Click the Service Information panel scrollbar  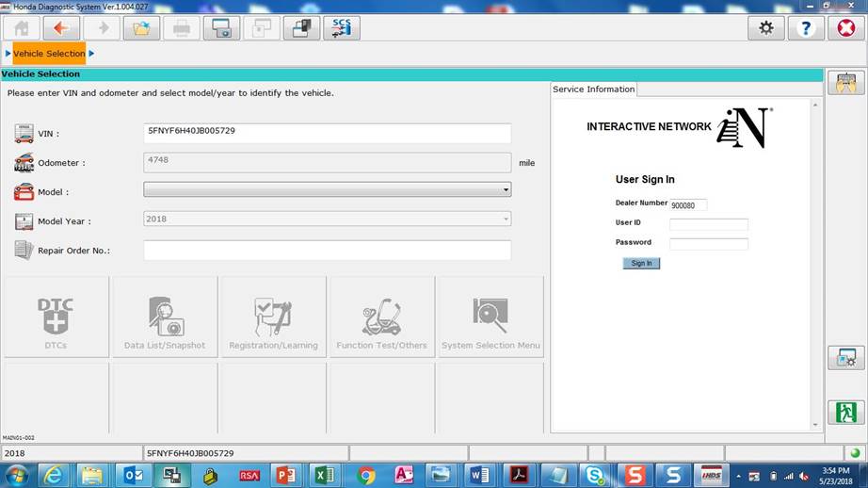(x=815, y=264)
